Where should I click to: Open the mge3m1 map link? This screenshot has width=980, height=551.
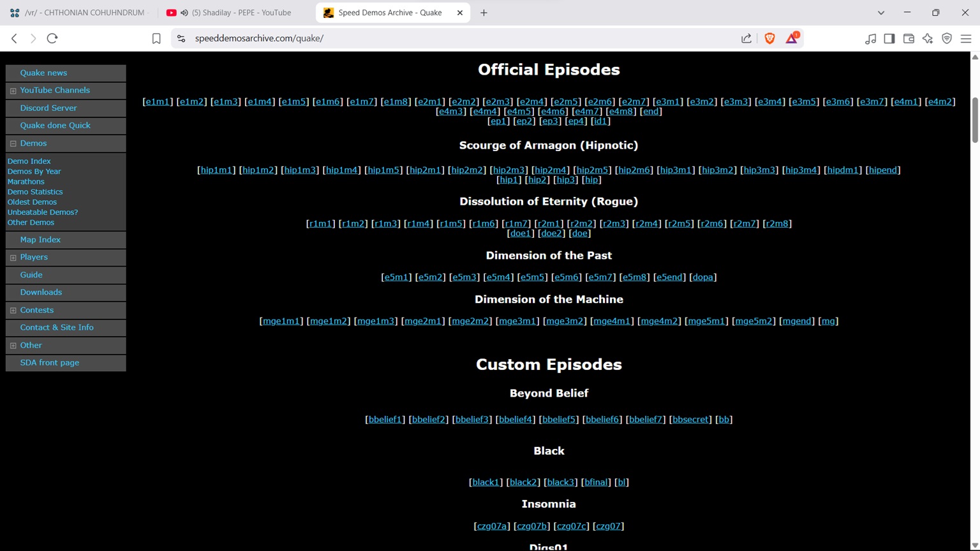[x=517, y=321]
